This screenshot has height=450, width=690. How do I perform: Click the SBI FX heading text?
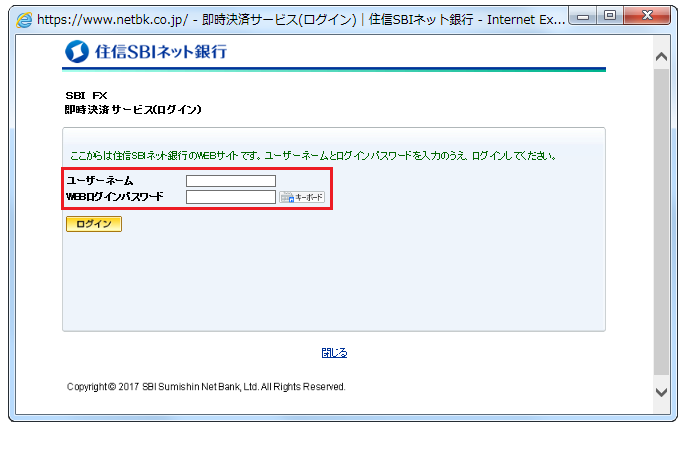point(86,95)
